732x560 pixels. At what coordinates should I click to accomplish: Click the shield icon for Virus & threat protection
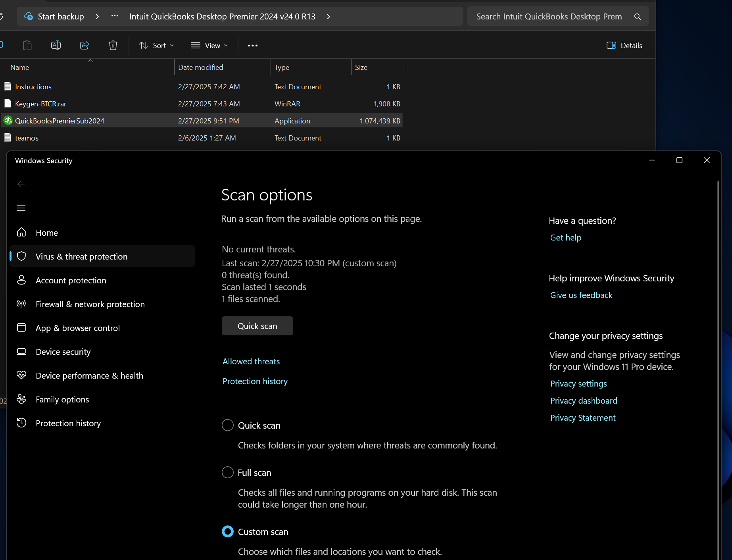tap(21, 256)
